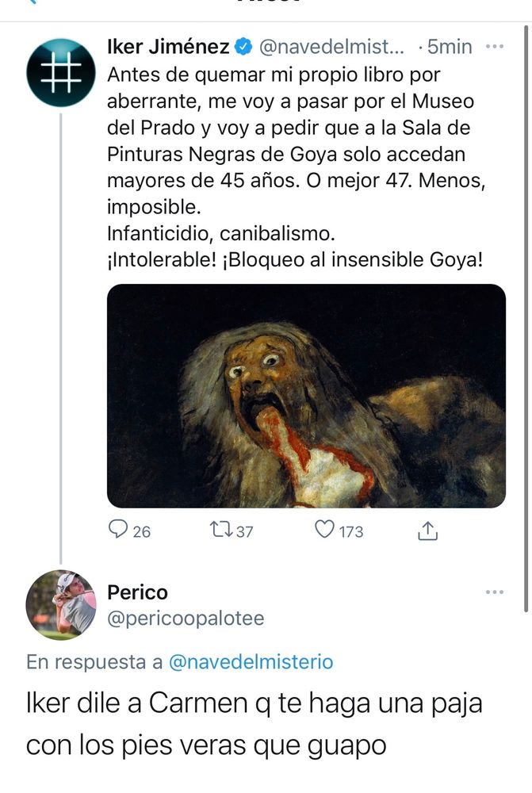Viewport: 532px width, 793px height.
Task: Tap the @pericoopalotee handle
Action: [186, 618]
